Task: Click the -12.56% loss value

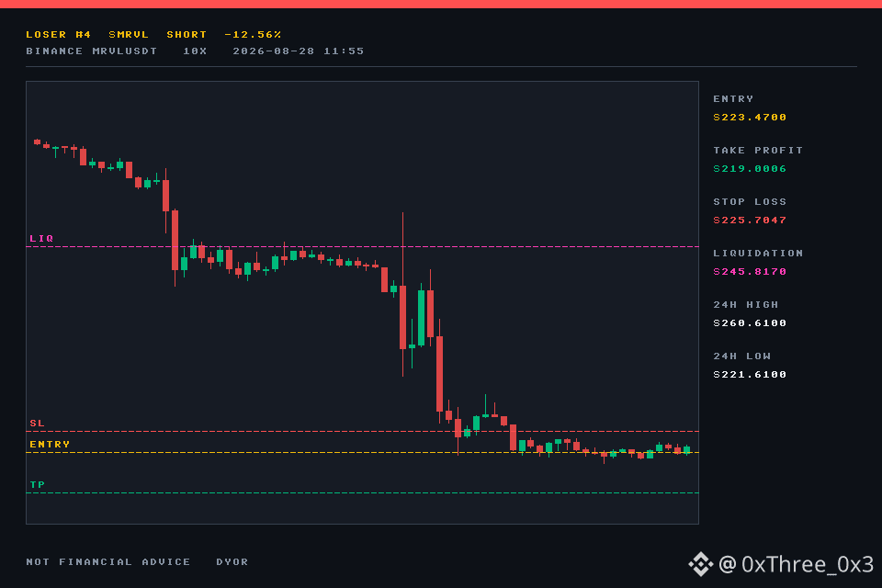Action: coord(253,35)
